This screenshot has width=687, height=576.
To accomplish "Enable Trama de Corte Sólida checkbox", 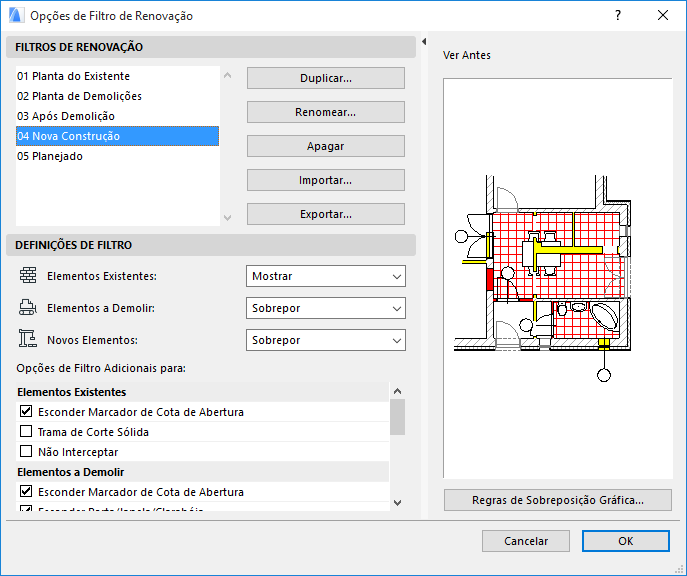I will point(27,432).
